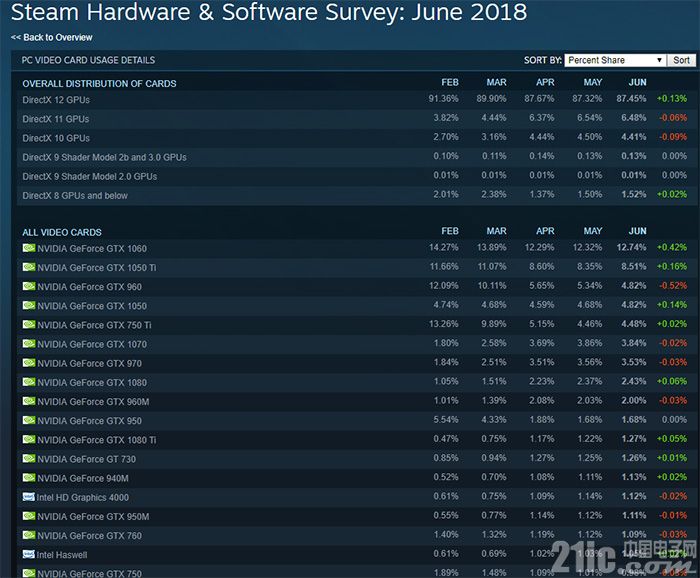Image resolution: width=700 pixels, height=578 pixels.
Task: Click Intel Haswell card name
Action: tap(62, 555)
